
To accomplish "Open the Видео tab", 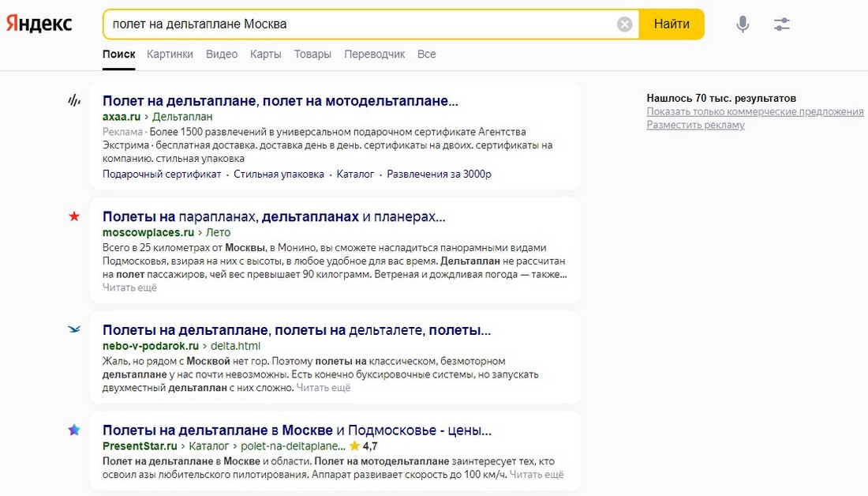I will pyautogui.click(x=222, y=54).
